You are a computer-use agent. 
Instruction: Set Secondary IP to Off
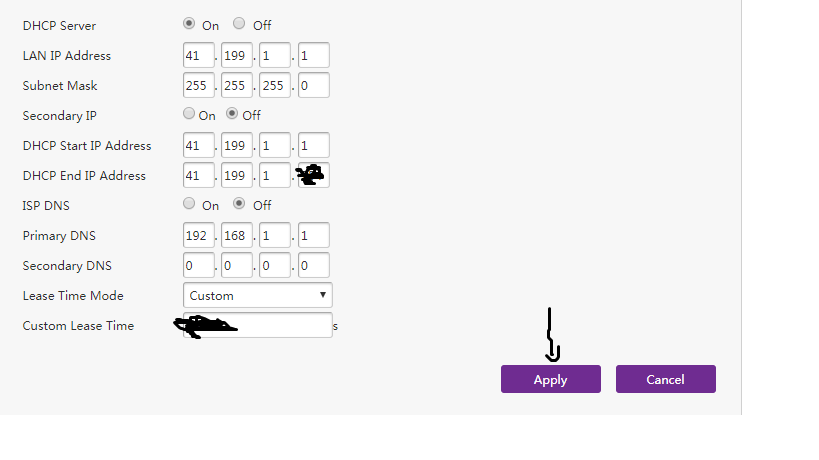tap(232, 114)
